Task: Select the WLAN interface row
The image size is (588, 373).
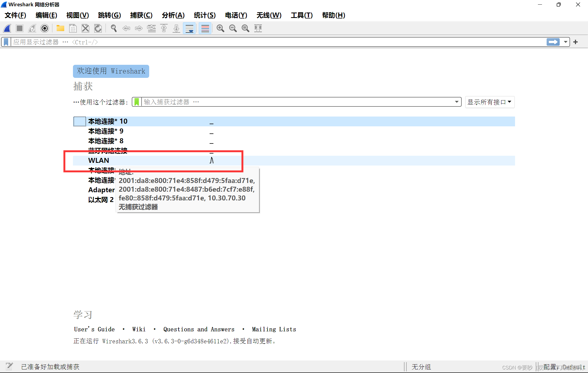Action: tap(294, 161)
